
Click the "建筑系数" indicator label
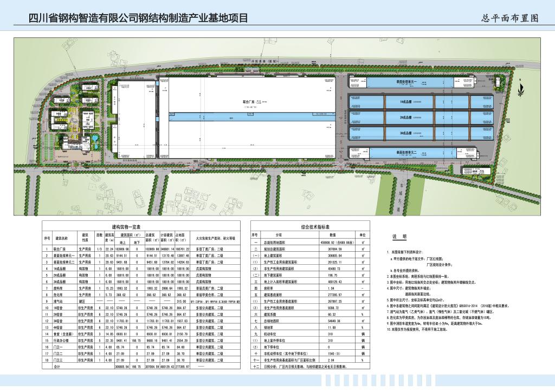click(270, 314)
